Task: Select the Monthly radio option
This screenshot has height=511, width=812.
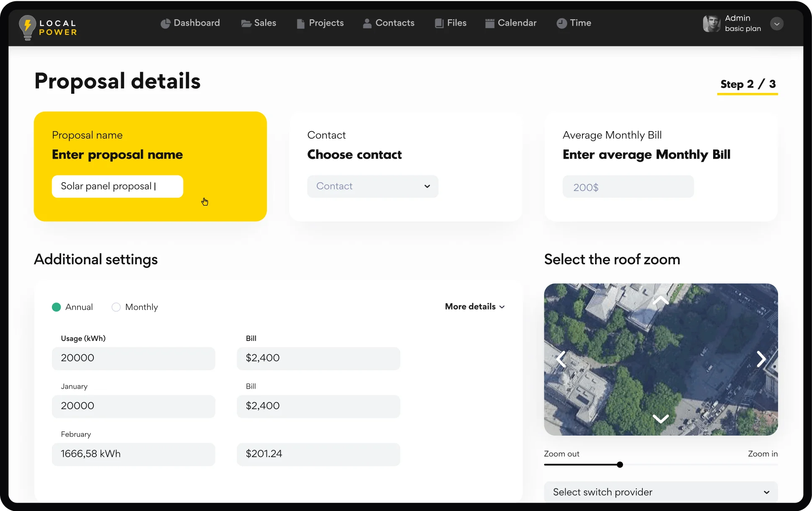Action: pyautogui.click(x=116, y=307)
